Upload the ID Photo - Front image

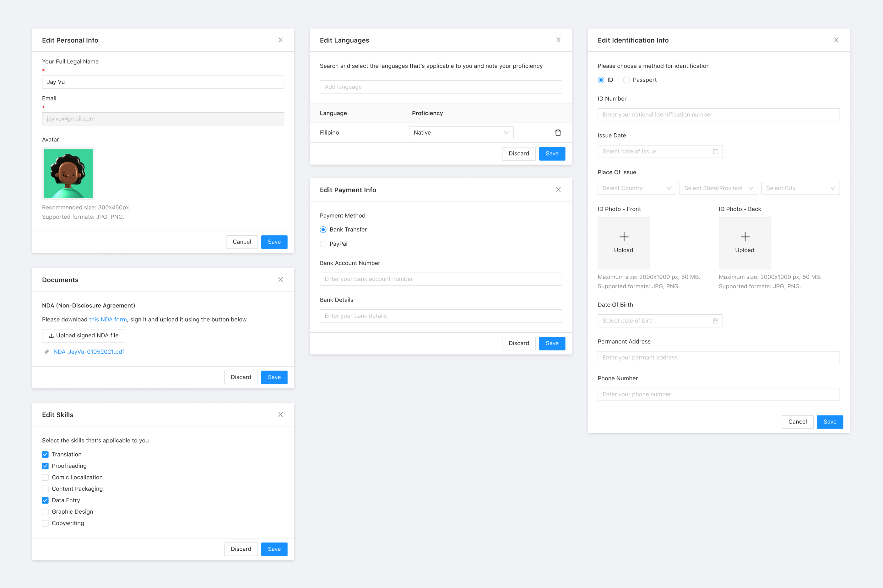tap(623, 243)
